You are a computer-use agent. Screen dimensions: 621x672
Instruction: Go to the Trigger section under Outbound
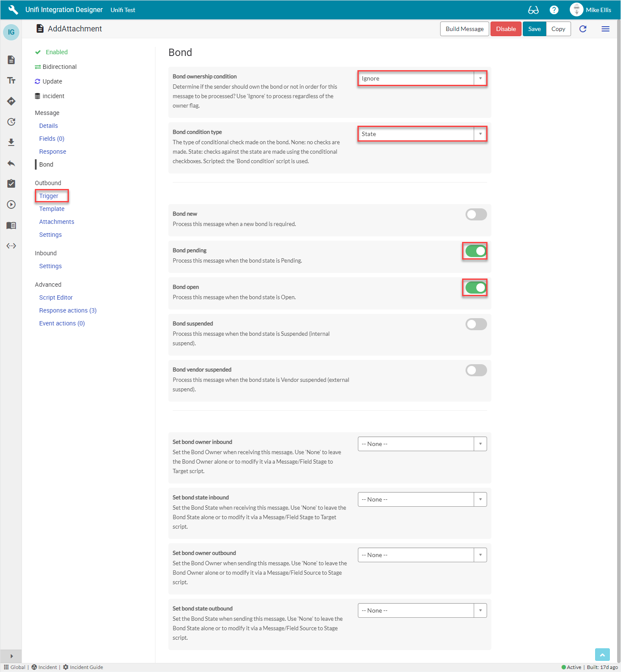[x=49, y=196]
